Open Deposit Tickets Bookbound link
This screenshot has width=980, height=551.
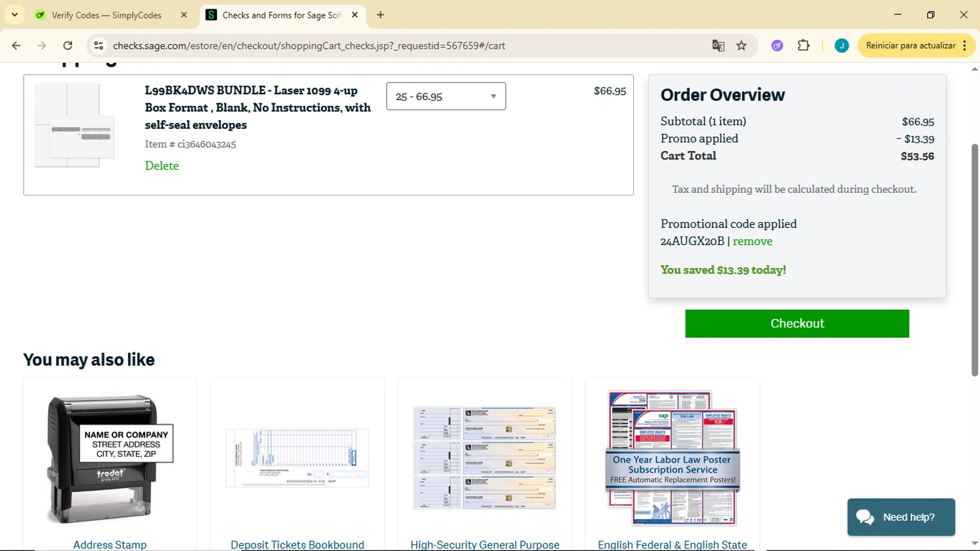tap(297, 544)
